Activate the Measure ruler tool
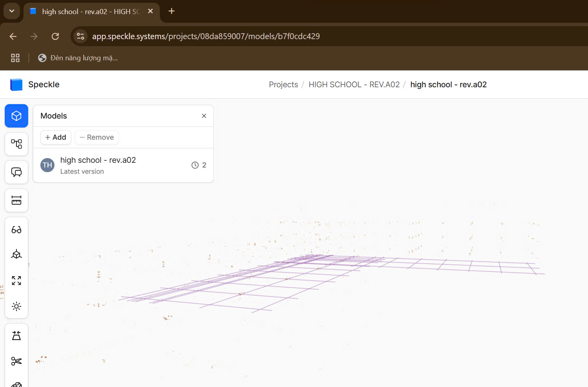The width and height of the screenshot is (588, 387). point(16,200)
